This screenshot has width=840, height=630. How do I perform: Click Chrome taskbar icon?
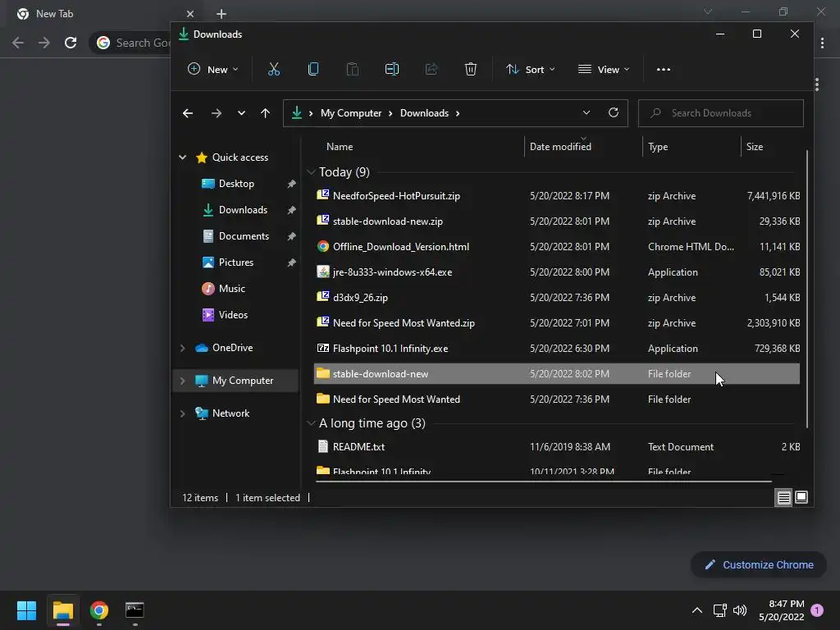click(x=99, y=610)
